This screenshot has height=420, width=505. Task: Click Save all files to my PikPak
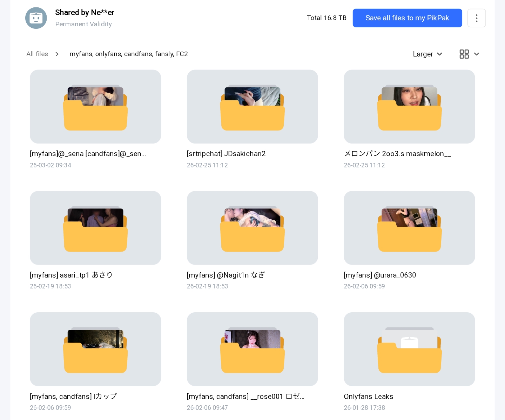(x=407, y=18)
